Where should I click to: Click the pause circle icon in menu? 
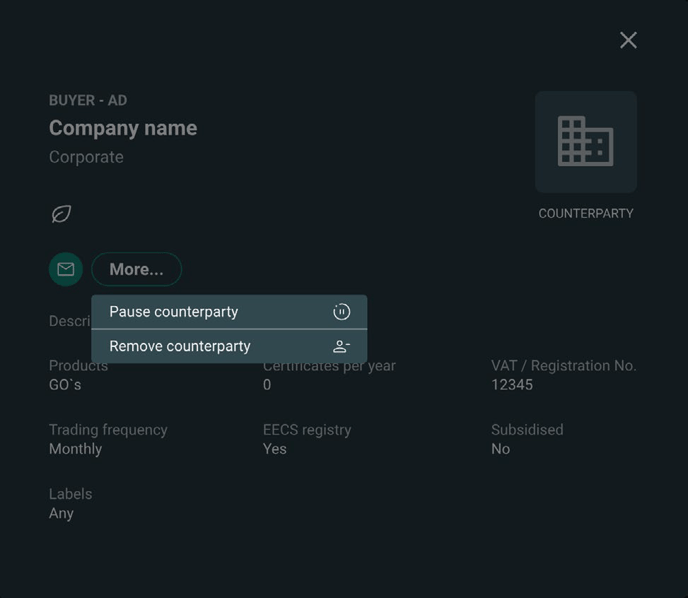click(341, 312)
